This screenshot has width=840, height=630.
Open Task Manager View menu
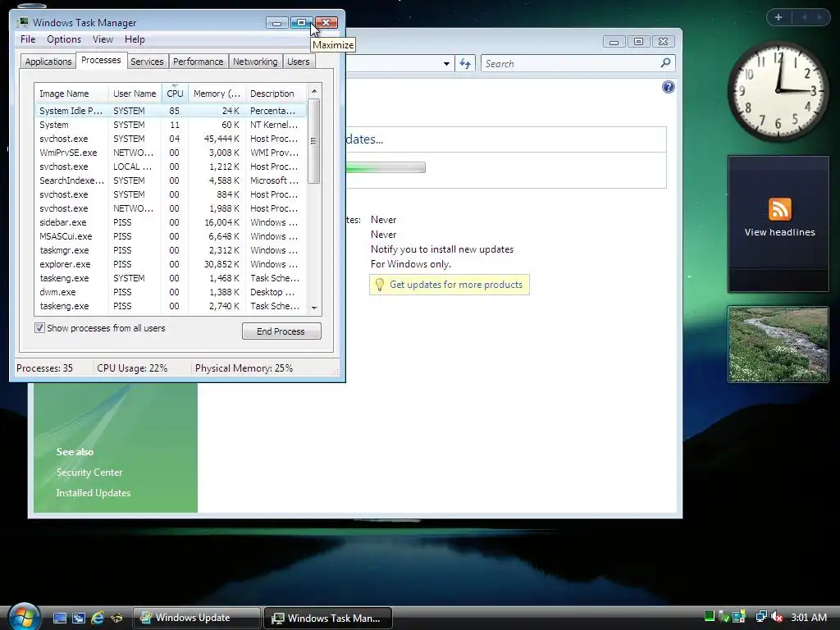103,39
